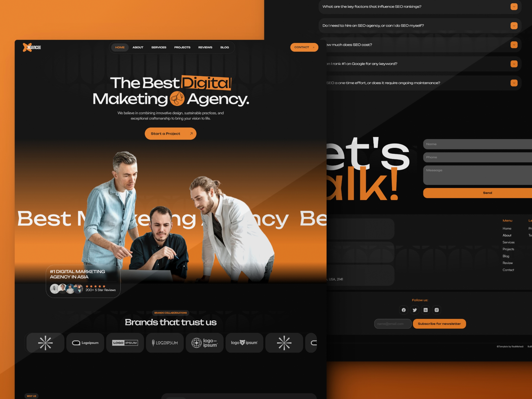
Task: Click the Subscribe for newsletter button
Action: tap(439, 323)
